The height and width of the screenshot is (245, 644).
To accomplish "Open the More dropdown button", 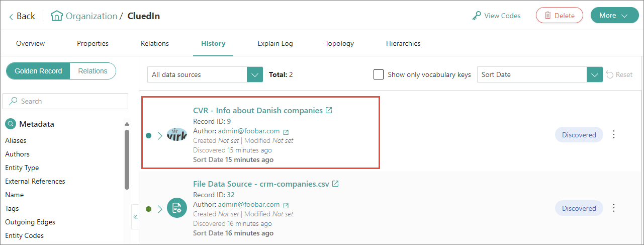I will click(614, 15).
